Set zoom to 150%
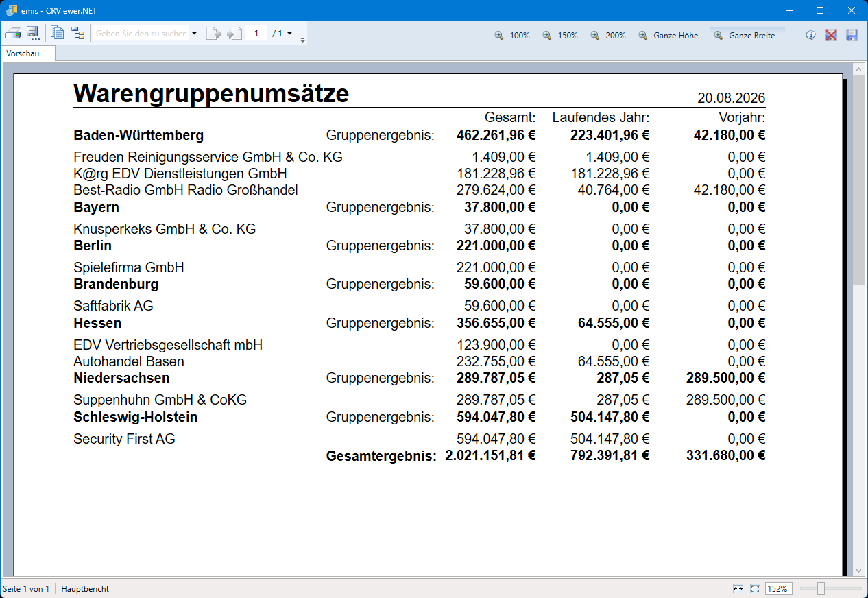The height and width of the screenshot is (598, 868). [x=560, y=35]
